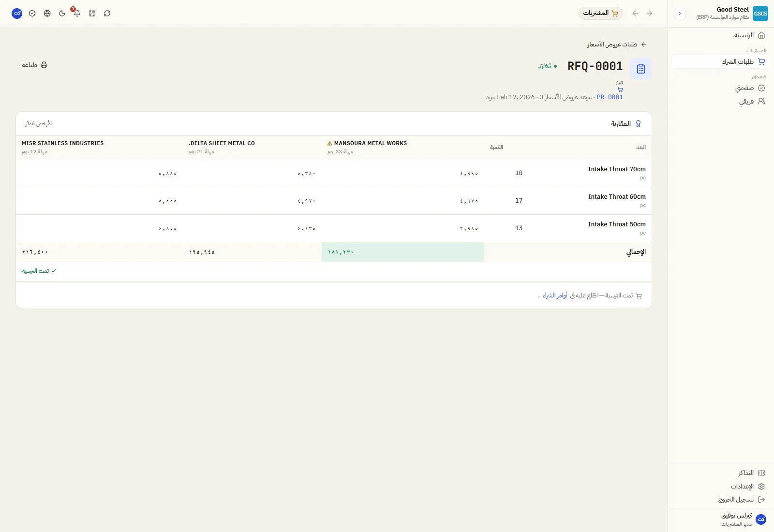Open التذاكر tickets in the sidebar
This screenshot has width=774, height=532.
(721, 473)
